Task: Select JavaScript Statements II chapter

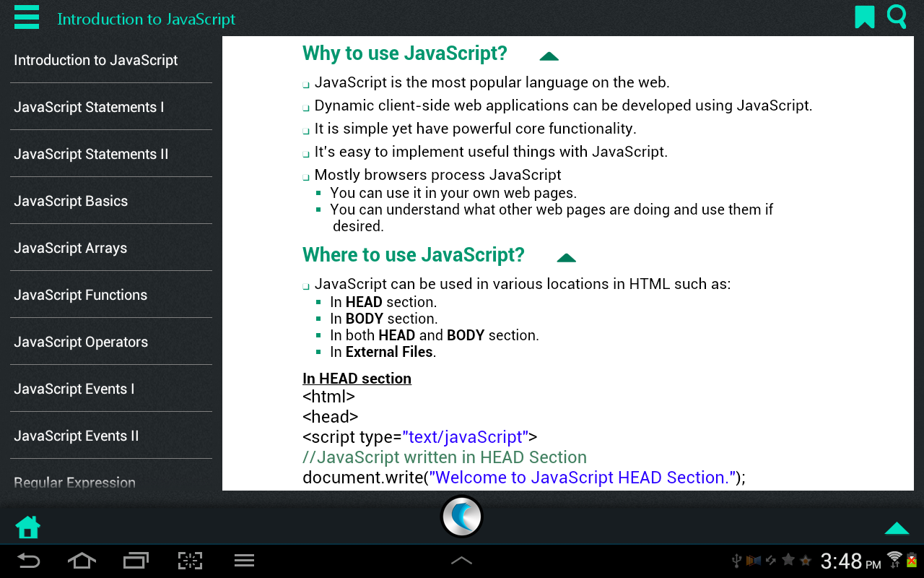Action: click(111, 154)
